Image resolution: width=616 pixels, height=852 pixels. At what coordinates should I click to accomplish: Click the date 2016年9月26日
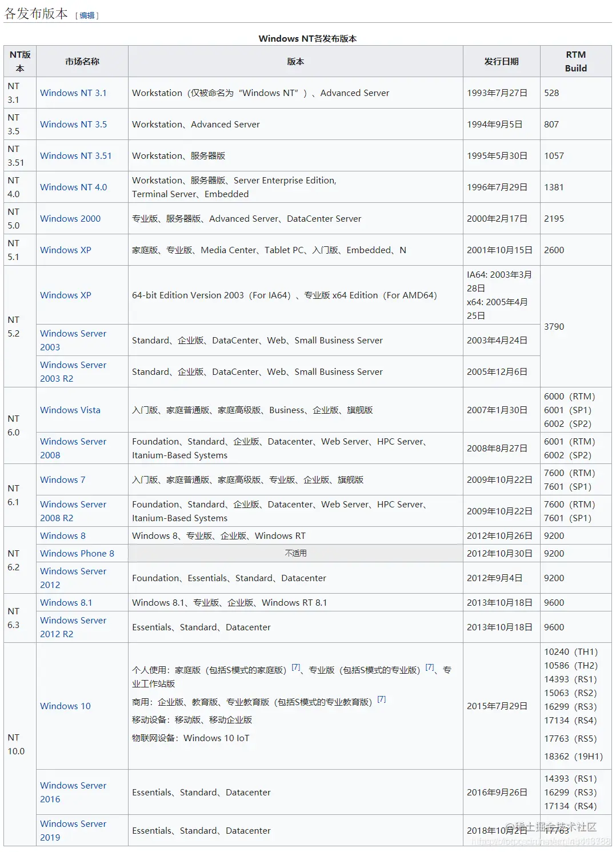point(497,792)
